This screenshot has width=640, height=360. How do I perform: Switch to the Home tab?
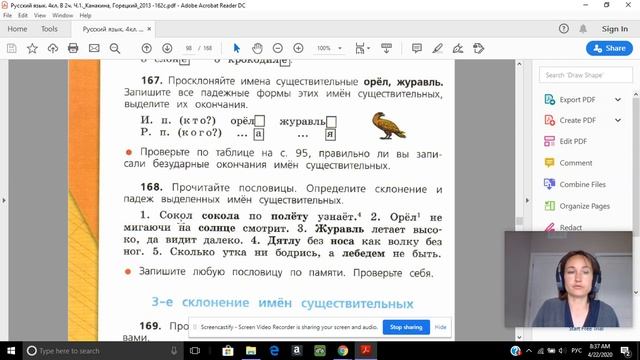point(17,29)
